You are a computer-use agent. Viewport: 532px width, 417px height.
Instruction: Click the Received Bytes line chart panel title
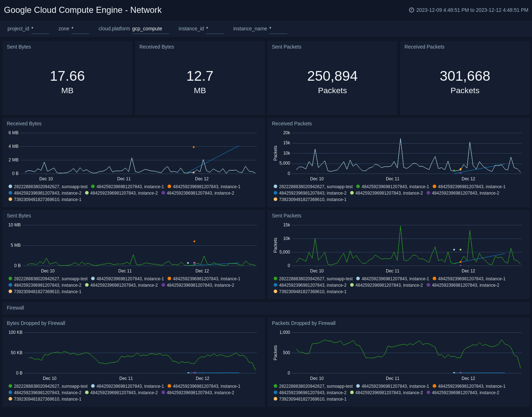(x=24, y=124)
